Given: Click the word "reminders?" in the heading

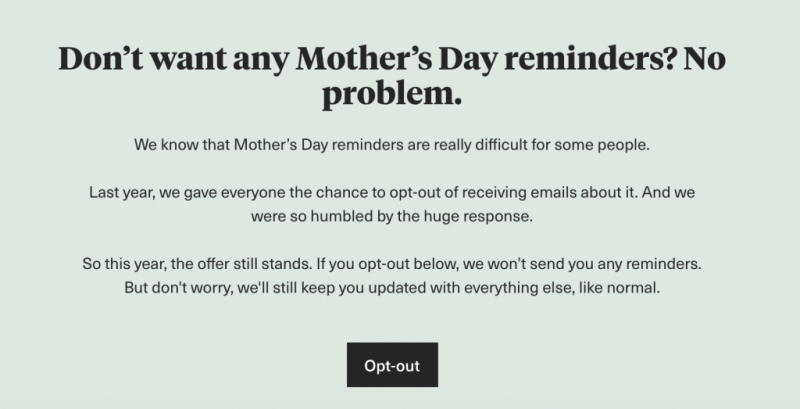Looking at the screenshot, I should [x=590, y=58].
